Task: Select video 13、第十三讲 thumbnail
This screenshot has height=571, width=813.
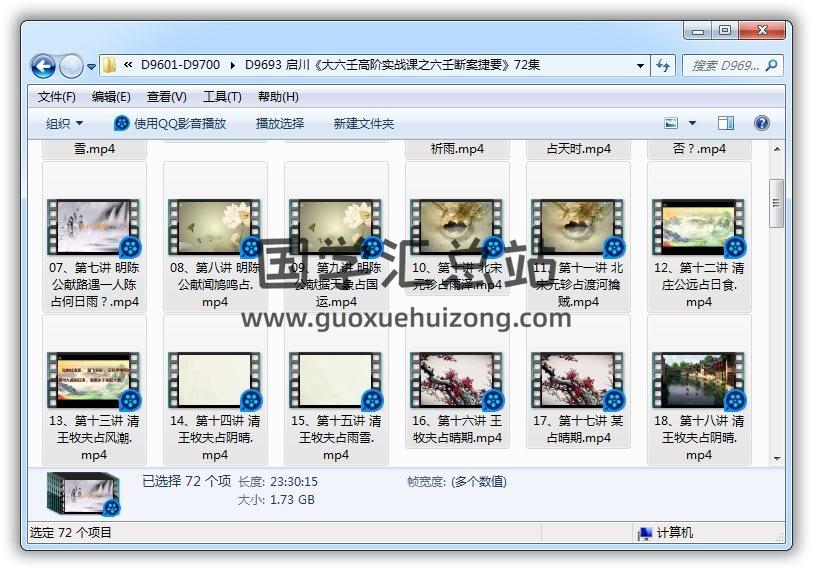Action: coord(94,380)
